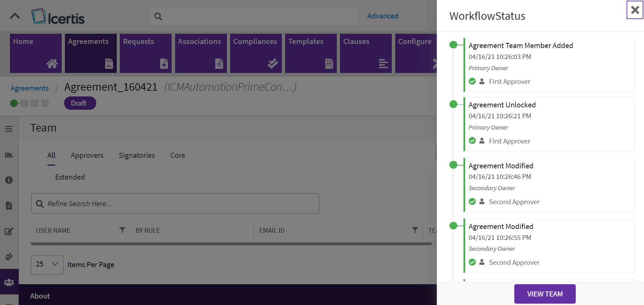644x305 pixels.
Task: Click the search magnifier icon in top bar
Action: (158, 16)
